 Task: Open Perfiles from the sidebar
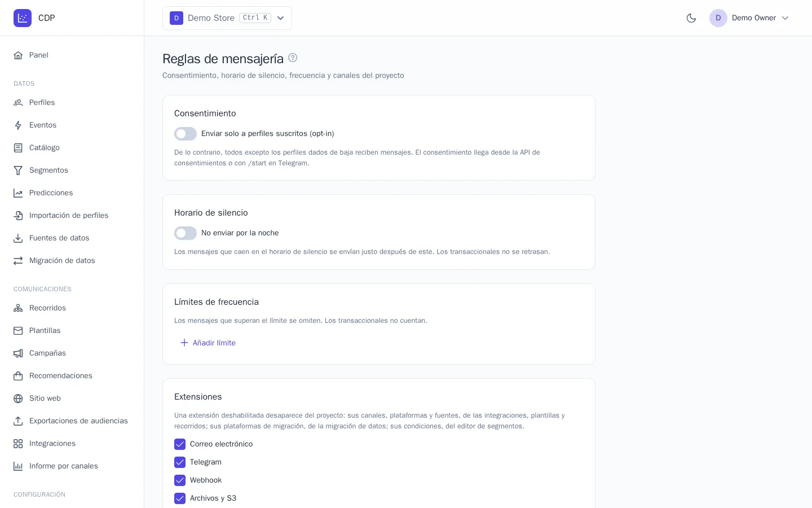[72, 103]
